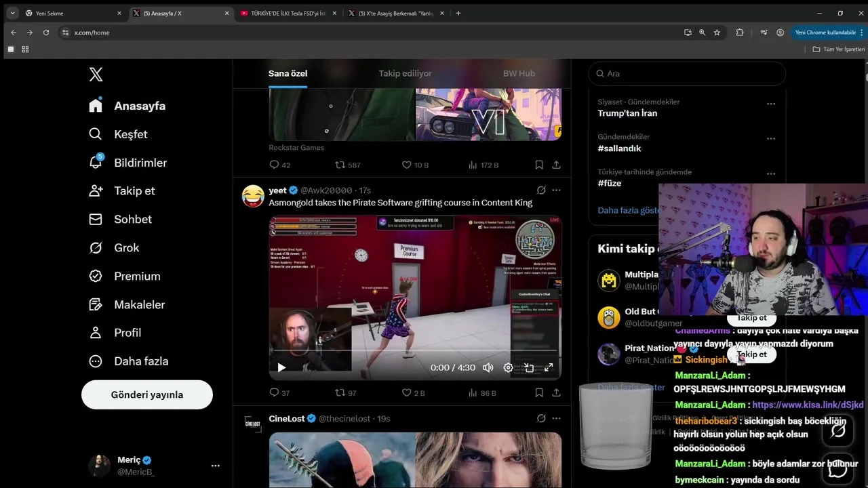This screenshot has width=868, height=488.
Task: Repost yeet post showing 97
Action: [x=346, y=392]
